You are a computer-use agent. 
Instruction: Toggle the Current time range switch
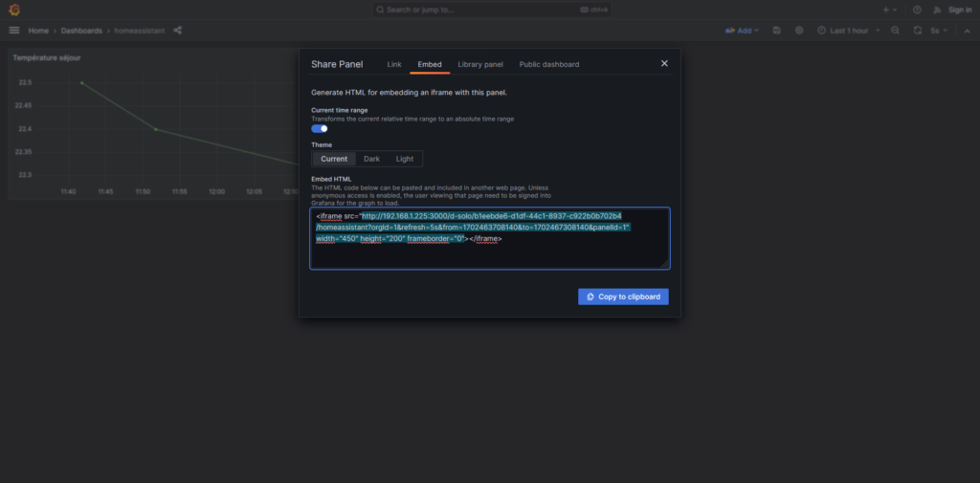click(320, 129)
